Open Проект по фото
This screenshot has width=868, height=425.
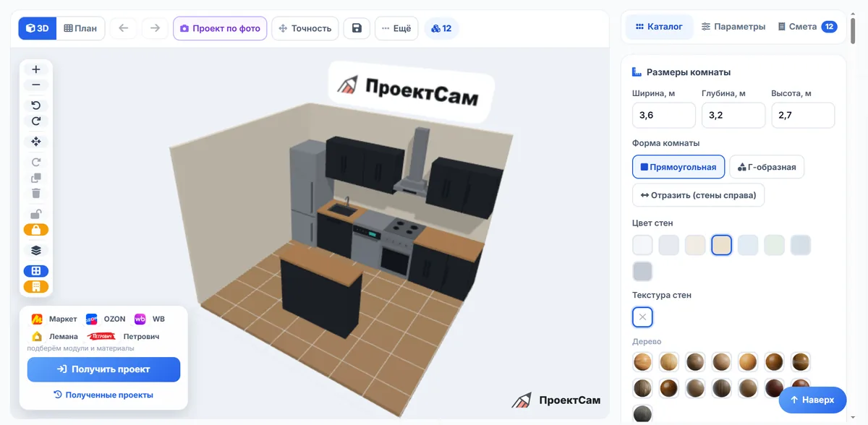click(x=220, y=28)
